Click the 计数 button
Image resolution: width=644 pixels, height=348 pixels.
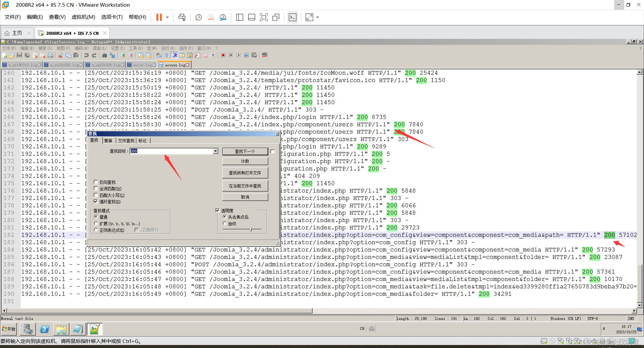click(x=245, y=161)
